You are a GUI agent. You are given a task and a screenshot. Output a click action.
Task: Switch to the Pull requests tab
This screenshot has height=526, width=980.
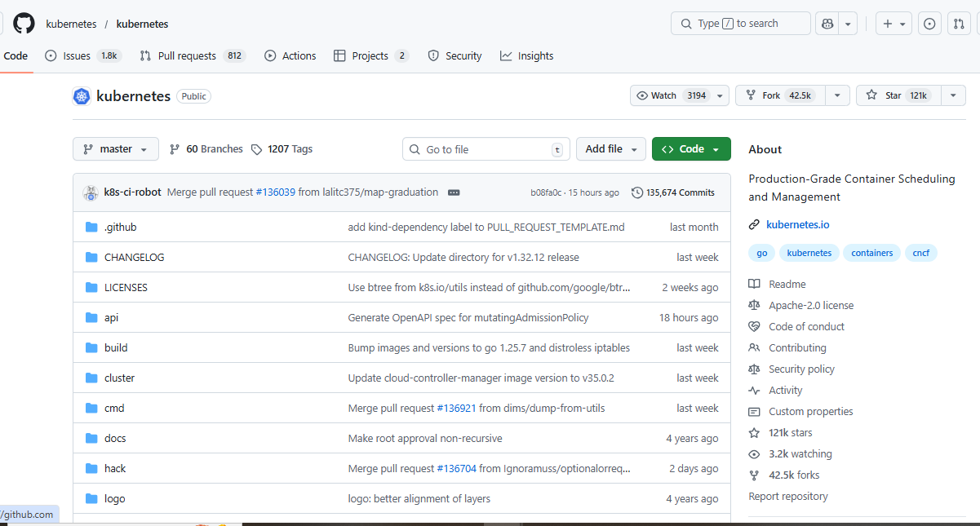pos(193,55)
